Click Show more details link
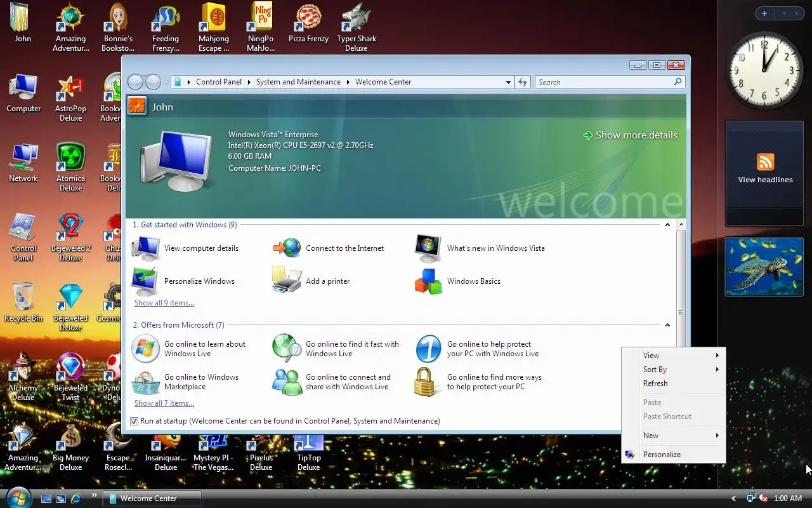Viewport: 812px width, 508px height. pos(631,135)
